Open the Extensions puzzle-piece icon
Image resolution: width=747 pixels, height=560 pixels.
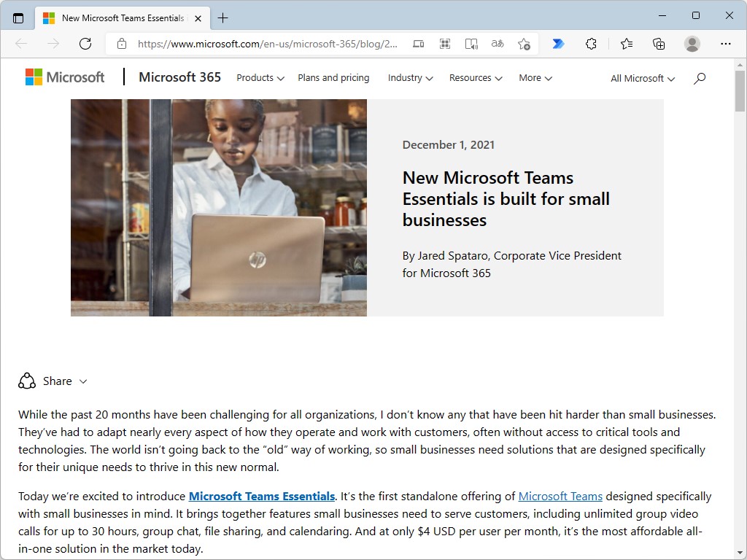[x=591, y=44]
